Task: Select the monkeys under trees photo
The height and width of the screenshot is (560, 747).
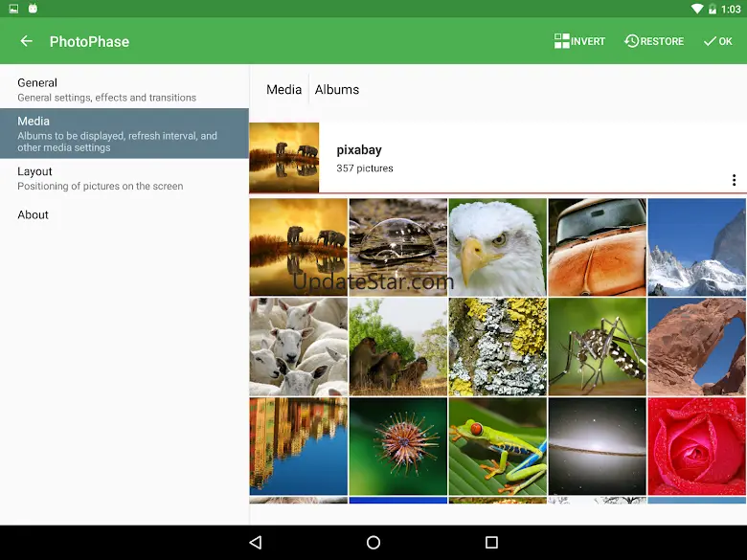Action: 397,347
